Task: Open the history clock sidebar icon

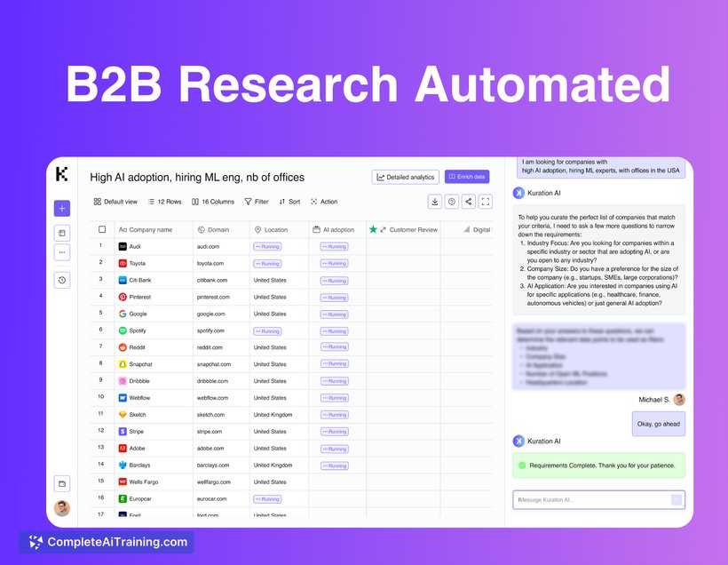Action: 62,280
